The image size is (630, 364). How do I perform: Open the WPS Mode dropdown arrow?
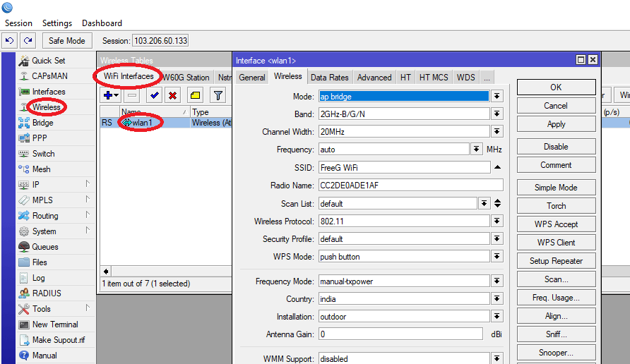pyautogui.click(x=497, y=257)
